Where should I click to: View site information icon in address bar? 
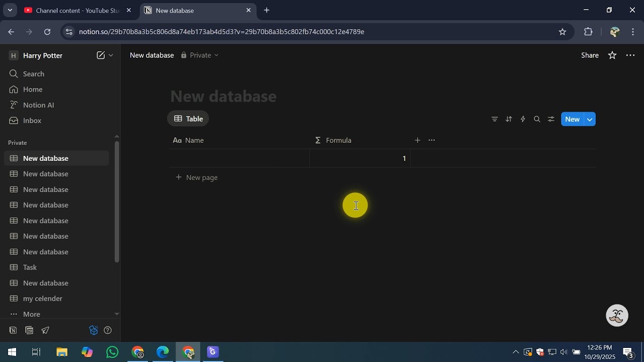pyautogui.click(x=69, y=32)
